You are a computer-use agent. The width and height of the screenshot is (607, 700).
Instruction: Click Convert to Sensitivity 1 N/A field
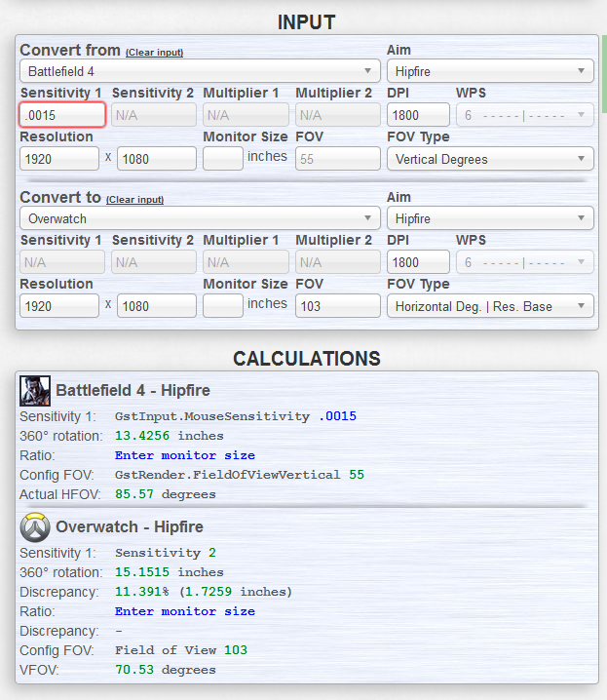62,262
